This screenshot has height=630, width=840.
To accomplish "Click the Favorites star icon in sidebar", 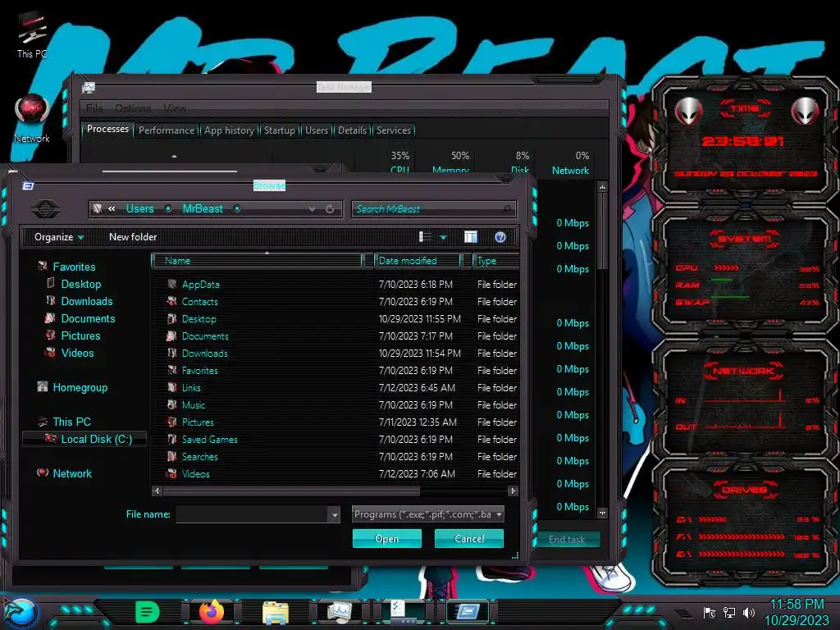I will coord(43,267).
